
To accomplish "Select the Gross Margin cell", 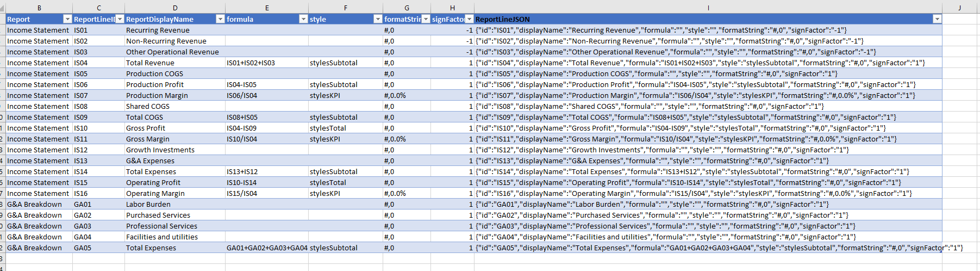I will coord(175,139).
